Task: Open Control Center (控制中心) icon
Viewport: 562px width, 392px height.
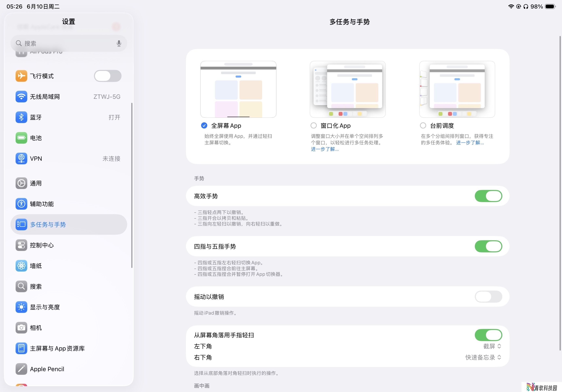Action: (21, 245)
